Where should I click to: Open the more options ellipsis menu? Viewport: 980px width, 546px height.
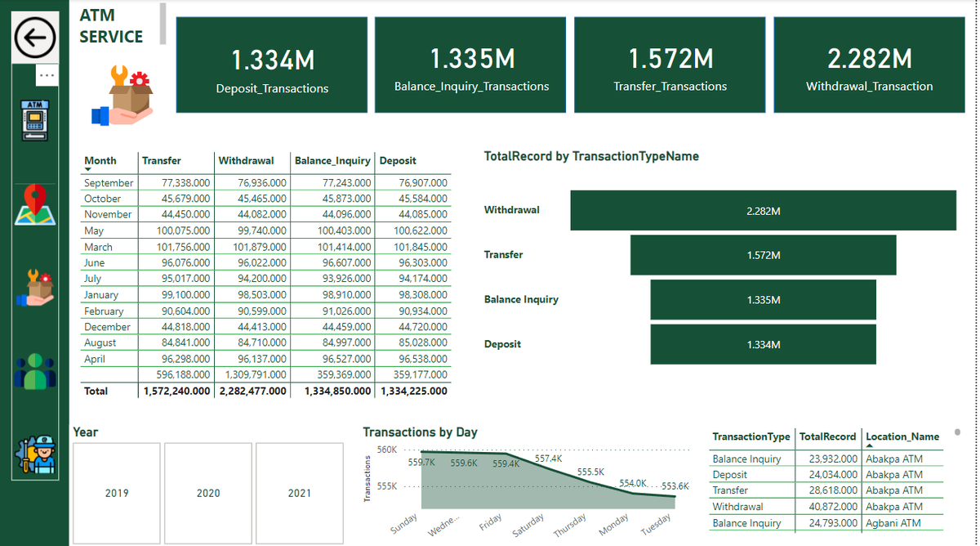pos(47,75)
